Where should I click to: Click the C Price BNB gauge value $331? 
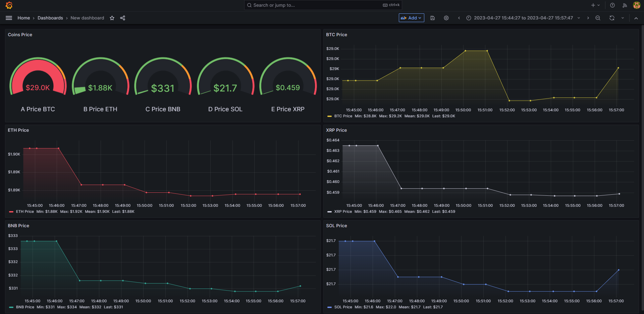point(163,88)
